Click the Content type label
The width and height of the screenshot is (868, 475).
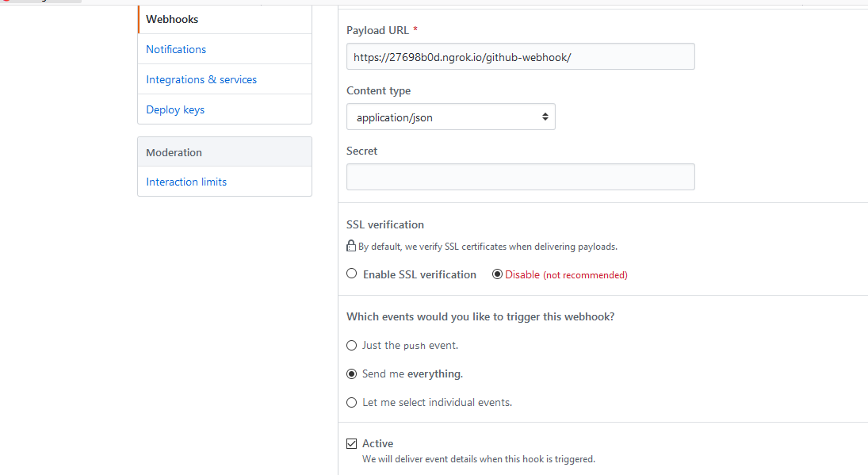tap(378, 90)
